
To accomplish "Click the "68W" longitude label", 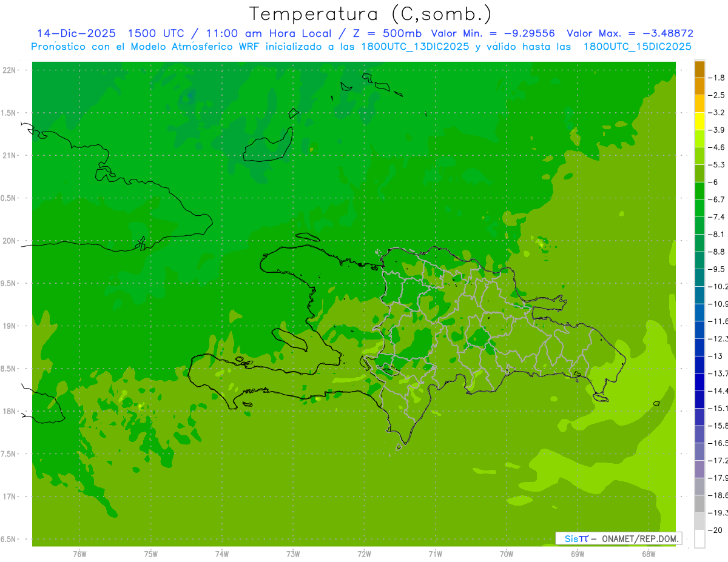I will pos(649,554).
